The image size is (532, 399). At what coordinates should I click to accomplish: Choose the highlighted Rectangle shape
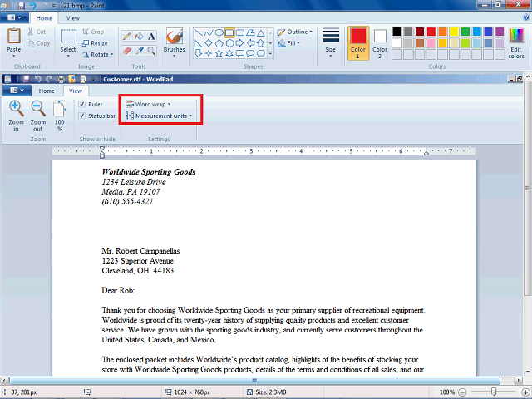(x=229, y=32)
